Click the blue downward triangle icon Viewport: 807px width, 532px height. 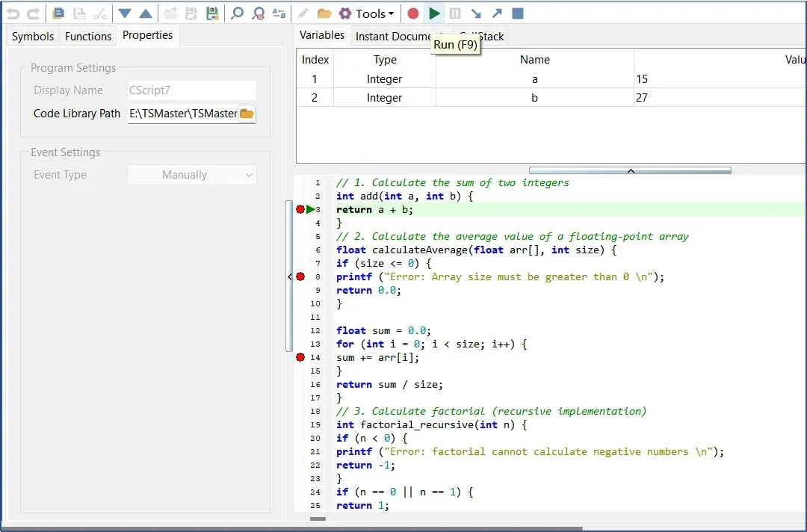125,14
